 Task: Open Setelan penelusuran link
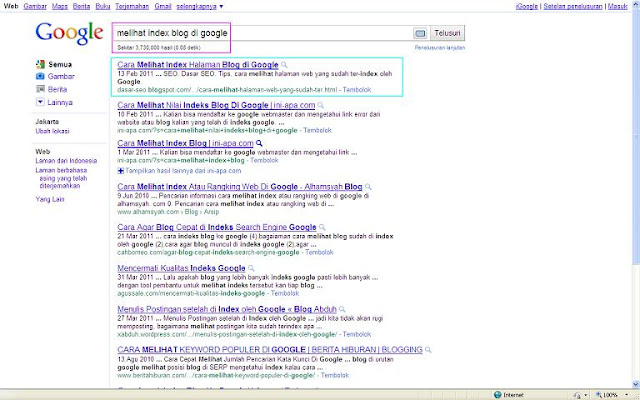tap(573, 7)
